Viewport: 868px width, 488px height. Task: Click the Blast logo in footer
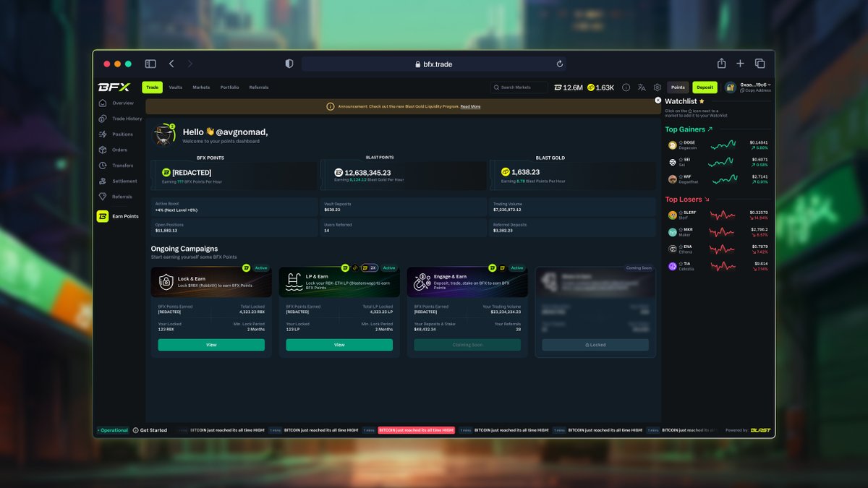click(760, 430)
